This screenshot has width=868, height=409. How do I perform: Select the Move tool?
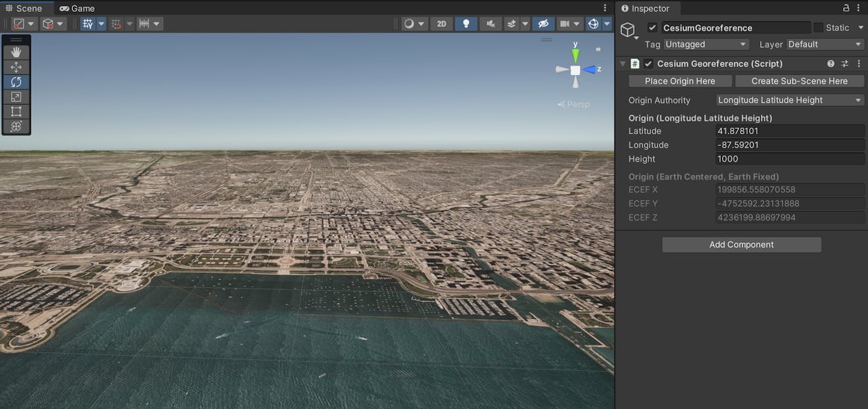(x=16, y=66)
